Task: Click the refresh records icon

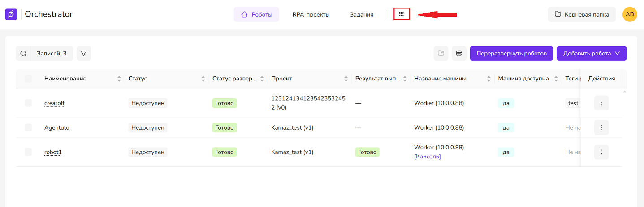Action: [x=23, y=54]
